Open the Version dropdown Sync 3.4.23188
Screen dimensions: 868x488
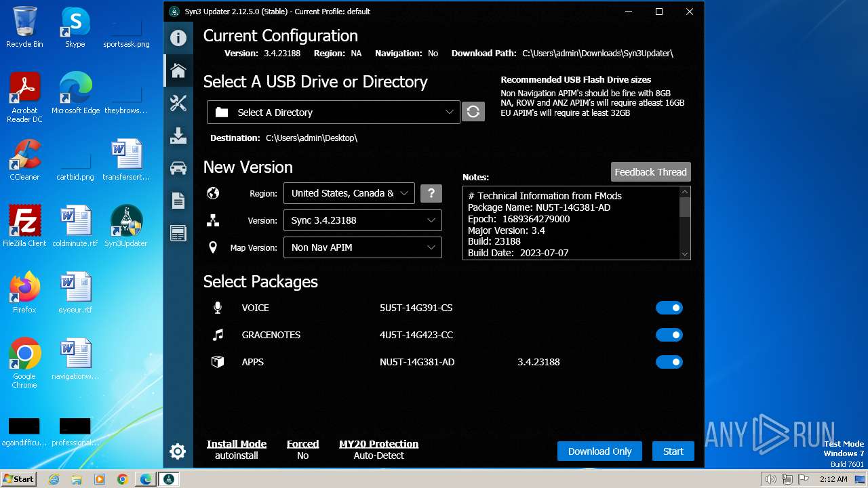click(362, 220)
